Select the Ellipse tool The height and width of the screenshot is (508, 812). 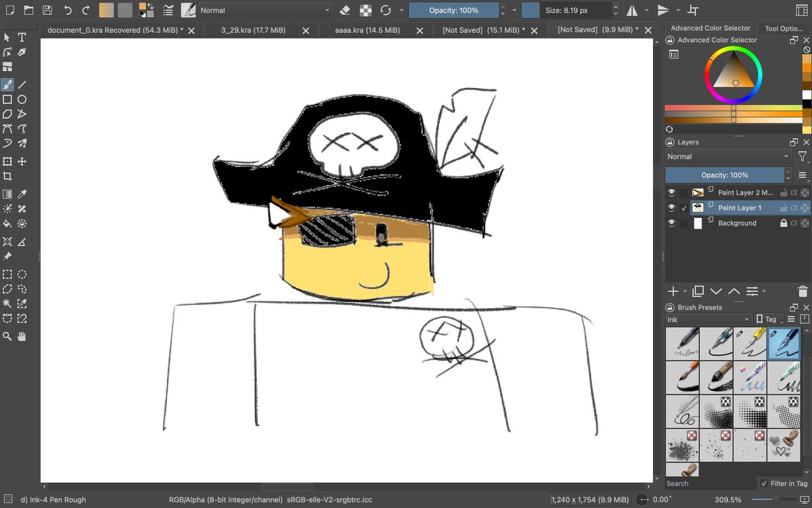(x=22, y=100)
